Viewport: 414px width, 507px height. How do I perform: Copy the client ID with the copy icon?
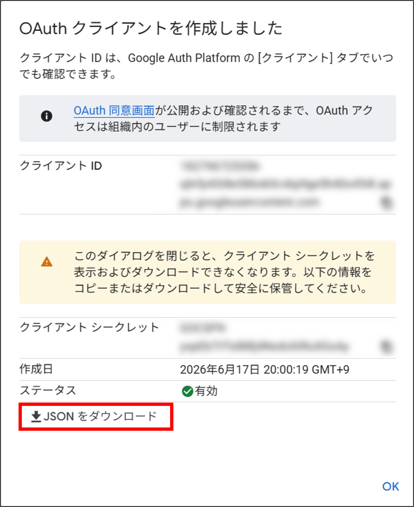[x=386, y=202]
